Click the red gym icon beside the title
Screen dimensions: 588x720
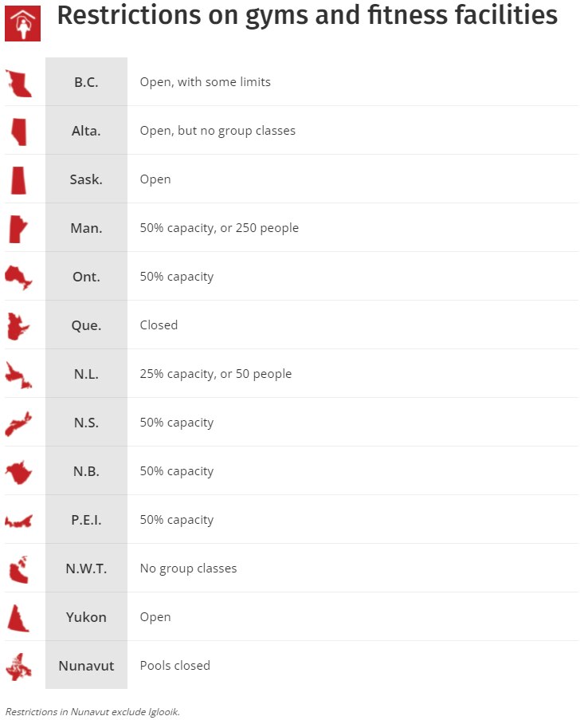(22, 22)
